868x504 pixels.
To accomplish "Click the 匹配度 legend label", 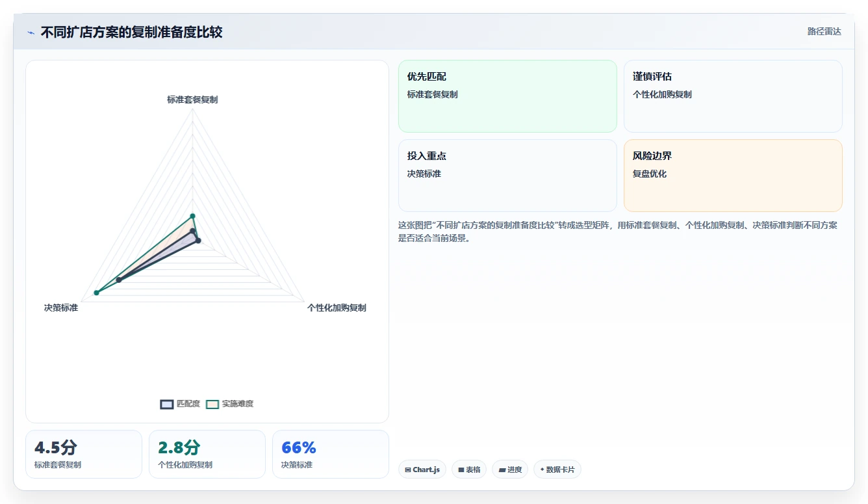I will 188,404.
